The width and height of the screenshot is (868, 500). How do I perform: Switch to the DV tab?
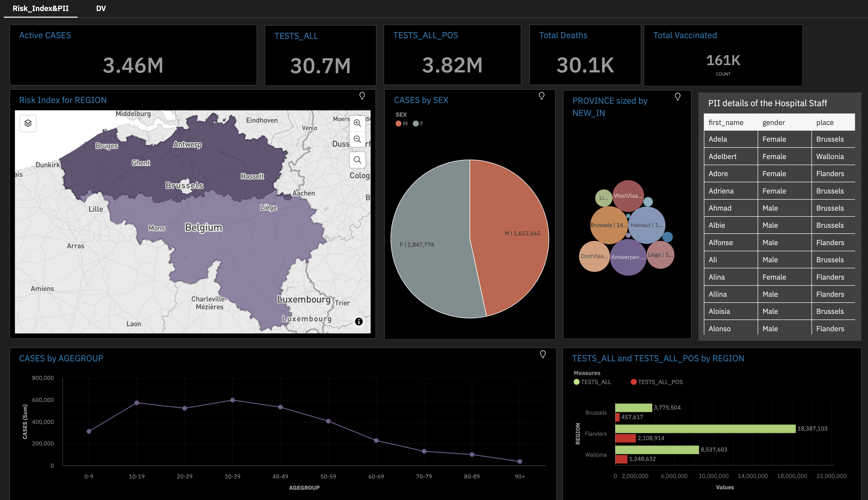tap(101, 8)
